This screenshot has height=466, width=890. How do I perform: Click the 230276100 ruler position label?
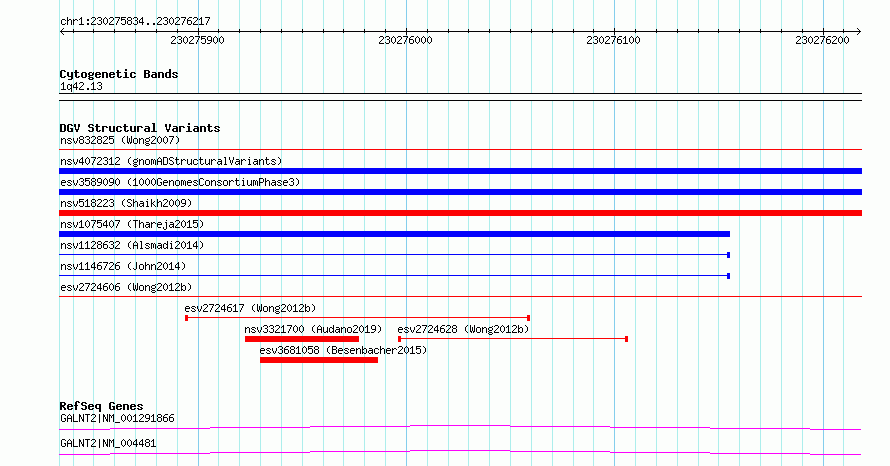pyautogui.click(x=613, y=40)
